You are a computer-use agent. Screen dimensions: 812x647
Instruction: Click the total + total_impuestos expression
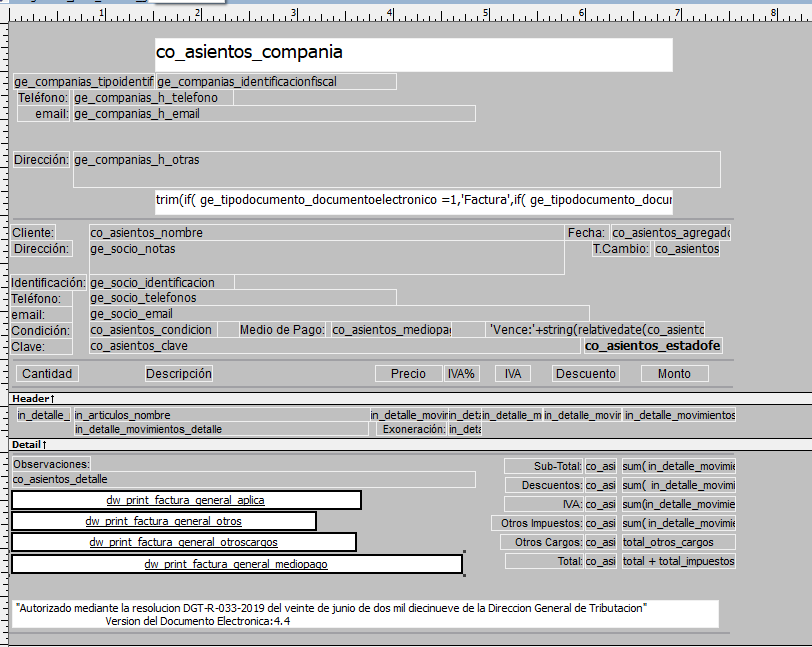coord(678,561)
